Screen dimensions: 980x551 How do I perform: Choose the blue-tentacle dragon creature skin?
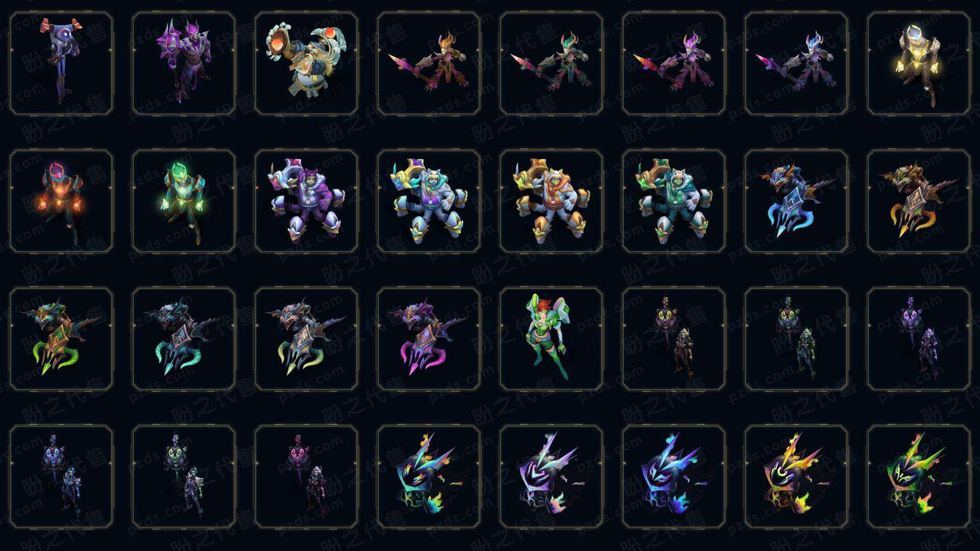pyautogui.click(x=796, y=201)
